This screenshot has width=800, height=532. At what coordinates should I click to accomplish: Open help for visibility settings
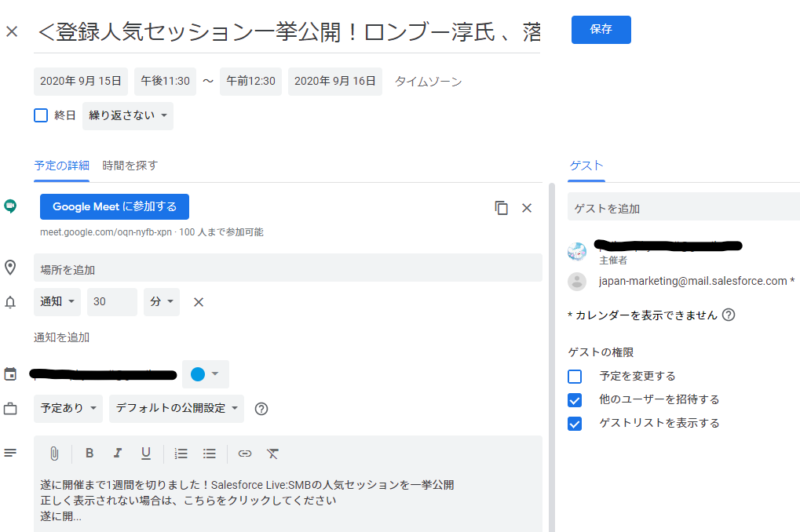[x=261, y=409]
